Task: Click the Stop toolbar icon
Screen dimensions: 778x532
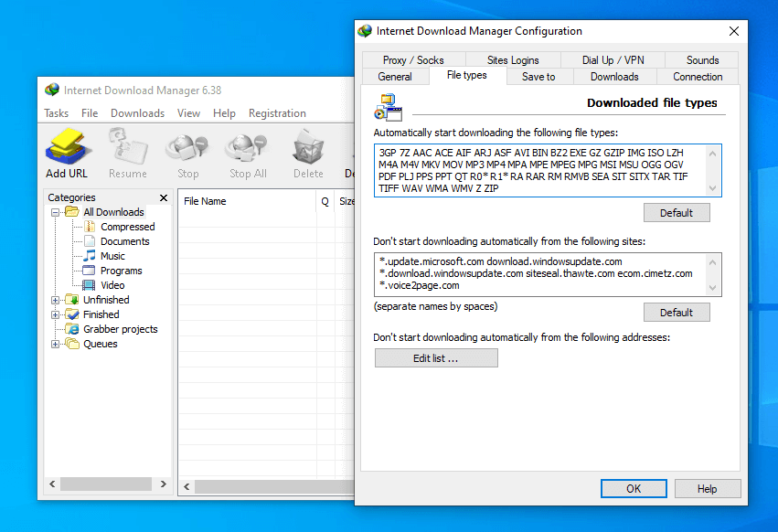Action: [187, 148]
